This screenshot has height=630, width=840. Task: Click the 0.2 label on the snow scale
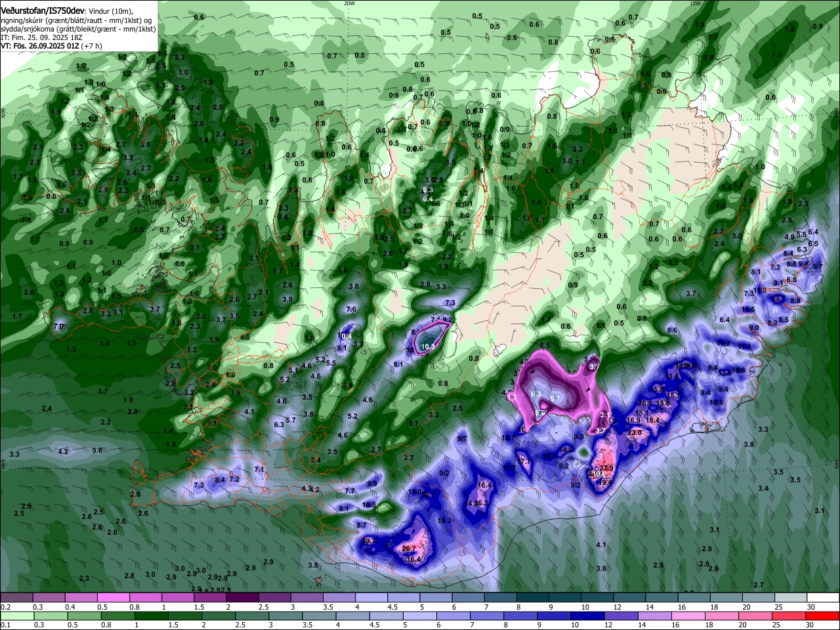point(5,607)
